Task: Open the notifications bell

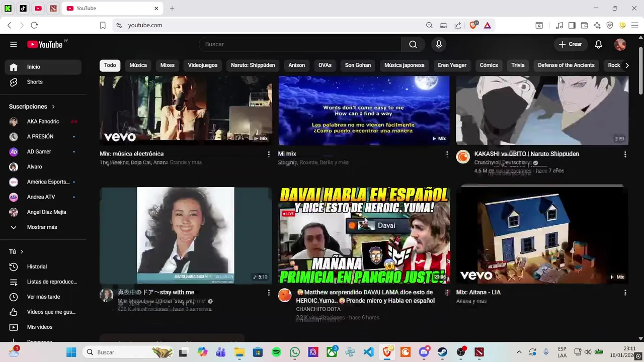Action: [x=598, y=44]
